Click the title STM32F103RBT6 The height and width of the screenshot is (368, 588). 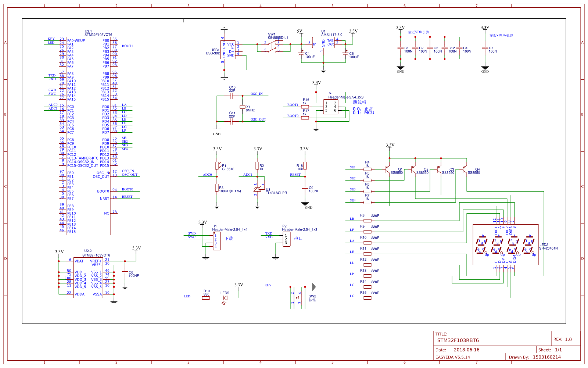pyautogui.click(x=458, y=340)
